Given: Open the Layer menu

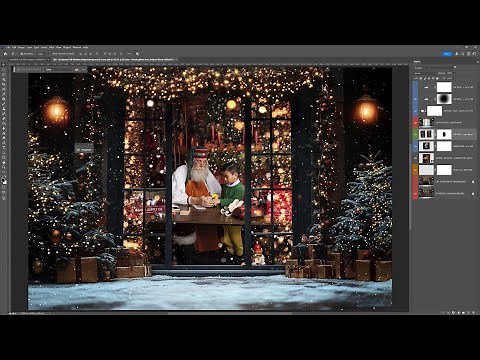Looking at the screenshot, I should [x=30, y=47].
